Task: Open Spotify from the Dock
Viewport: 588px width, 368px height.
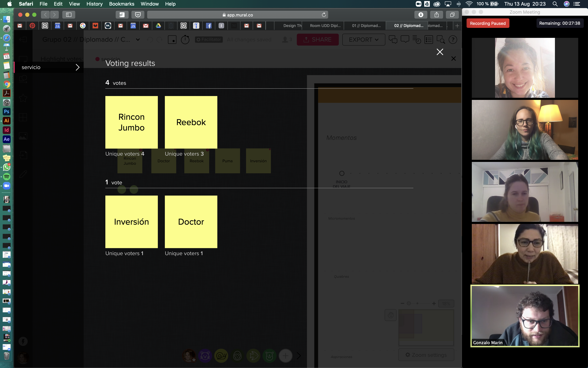Action: point(6,176)
